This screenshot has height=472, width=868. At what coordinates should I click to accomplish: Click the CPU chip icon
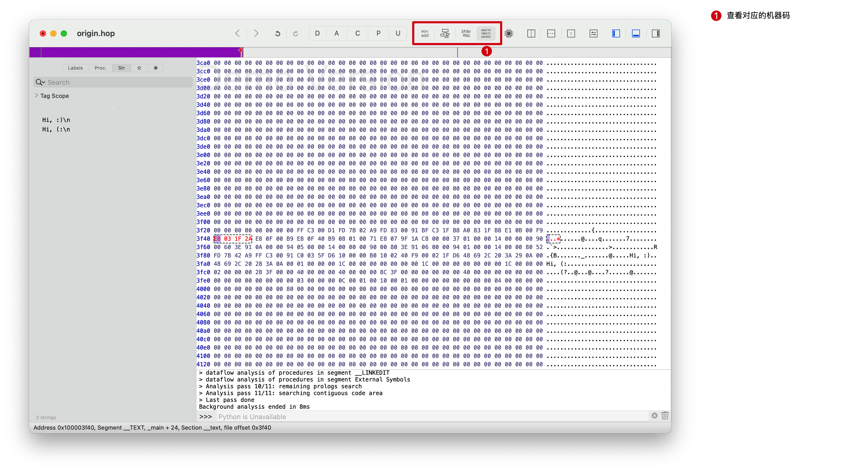pos(509,33)
